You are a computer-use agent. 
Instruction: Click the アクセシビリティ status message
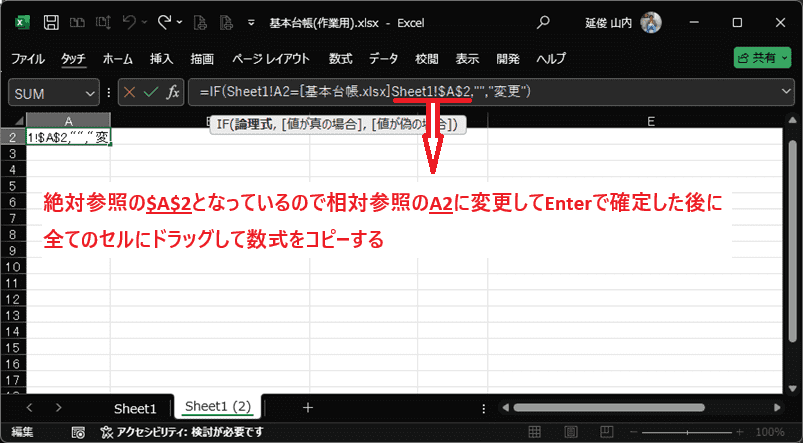tap(190, 432)
